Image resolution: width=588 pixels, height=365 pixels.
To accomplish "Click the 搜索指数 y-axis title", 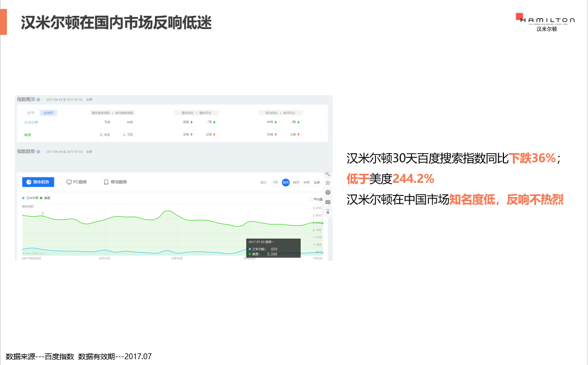I will (x=27, y=207).
